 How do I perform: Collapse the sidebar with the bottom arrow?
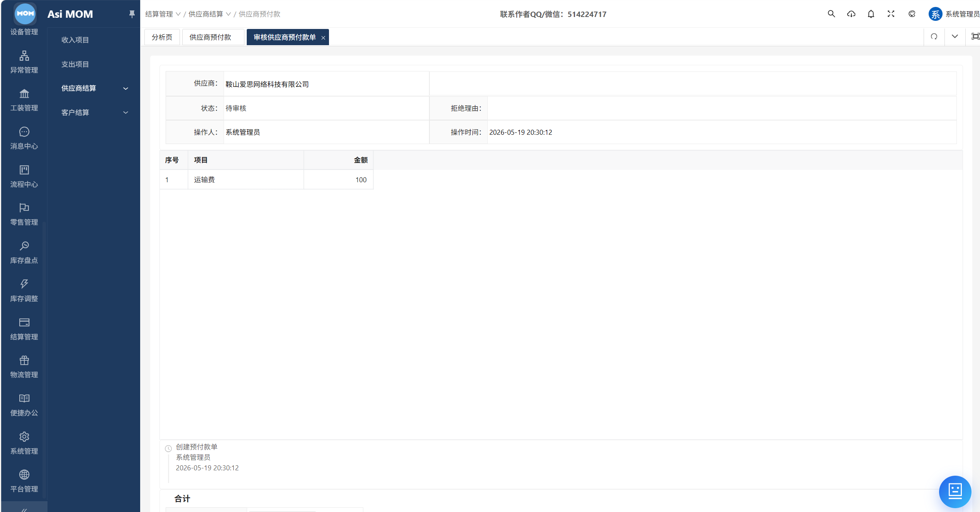pos(24,509)
